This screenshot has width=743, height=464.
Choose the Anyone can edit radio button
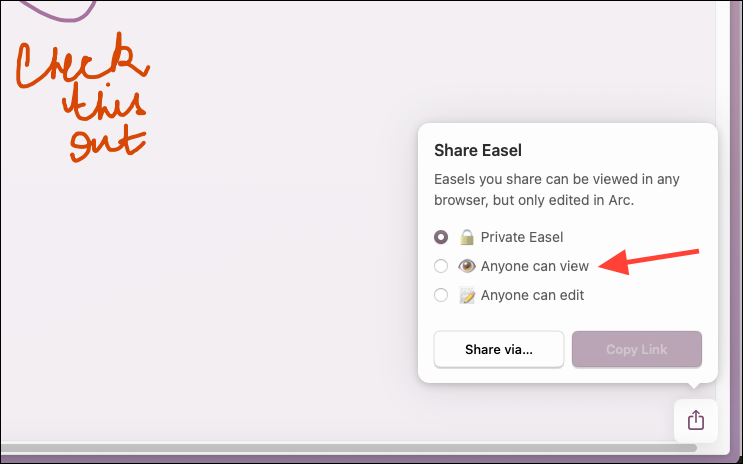441,295
